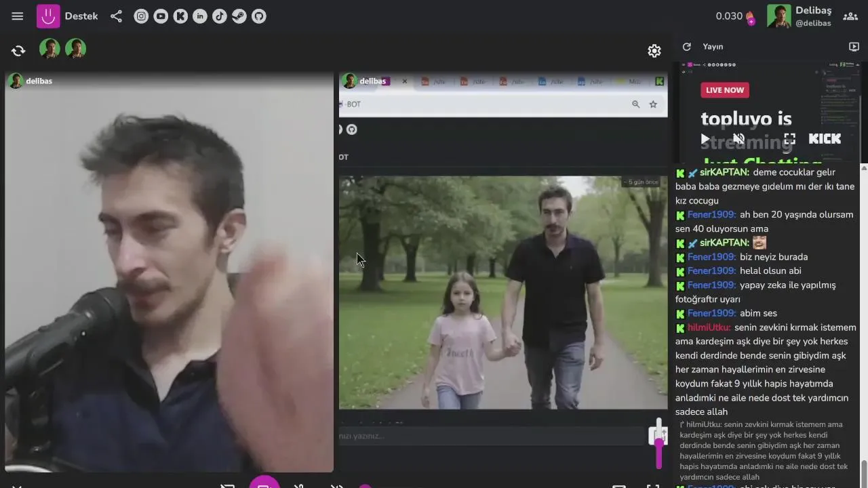Click hilmiUtku username in chat
868x488 pixels.
click(709, 327)
